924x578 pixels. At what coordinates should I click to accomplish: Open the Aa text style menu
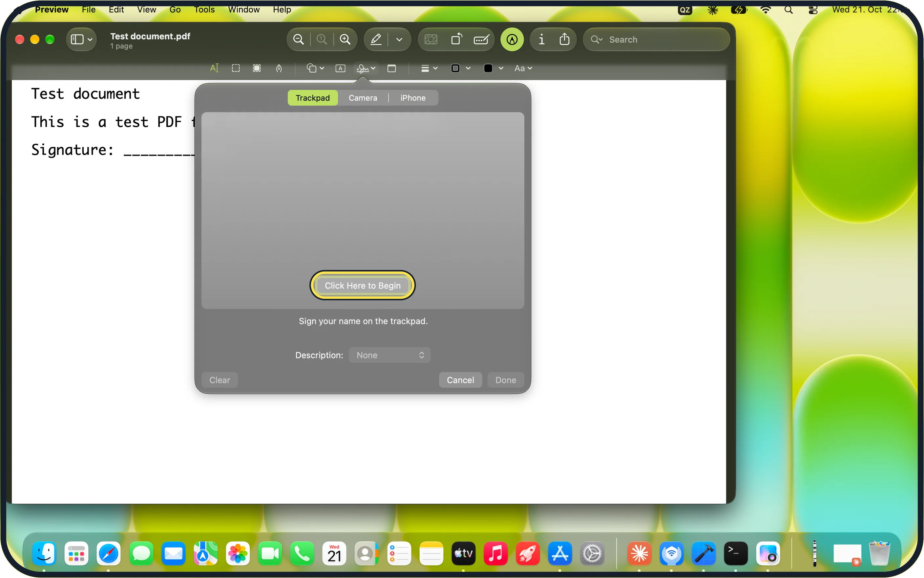[523, 69]
